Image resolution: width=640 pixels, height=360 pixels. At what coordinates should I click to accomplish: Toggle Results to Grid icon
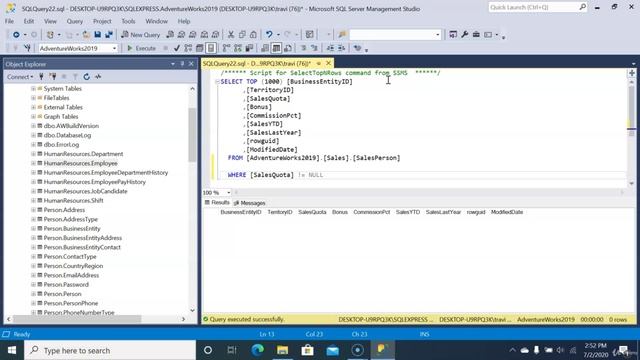(x=276, y=48)
